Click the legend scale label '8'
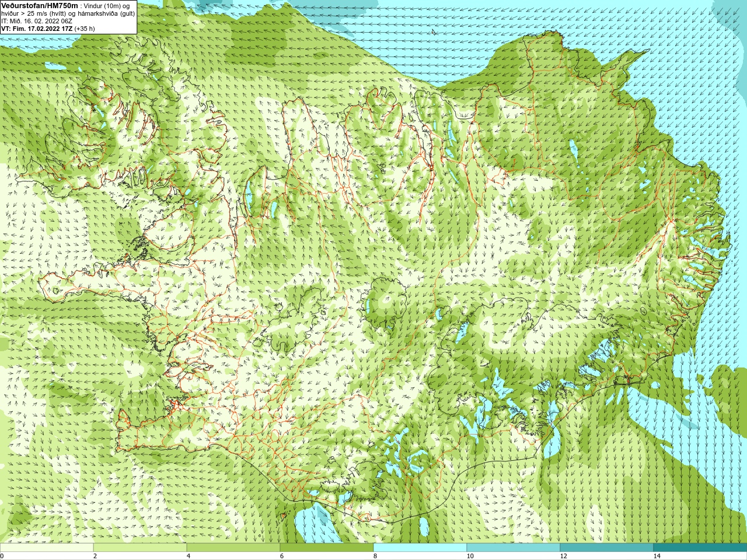 point(375,556)
